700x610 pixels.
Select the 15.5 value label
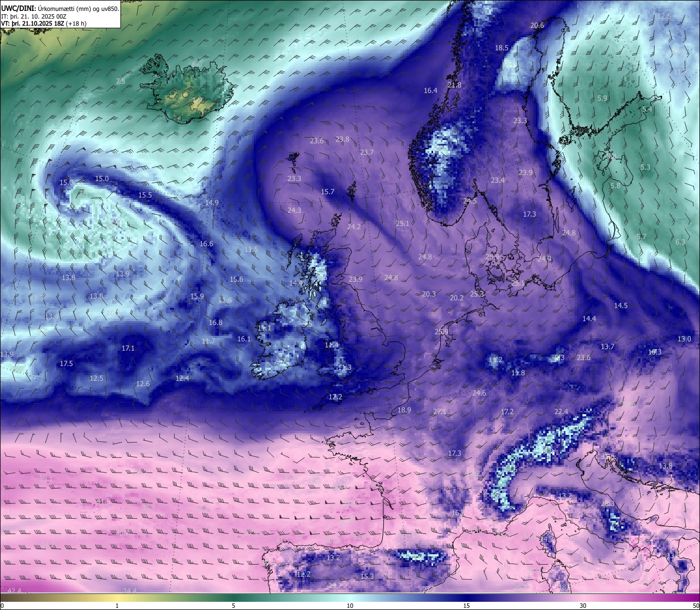(x=145, y=195)
